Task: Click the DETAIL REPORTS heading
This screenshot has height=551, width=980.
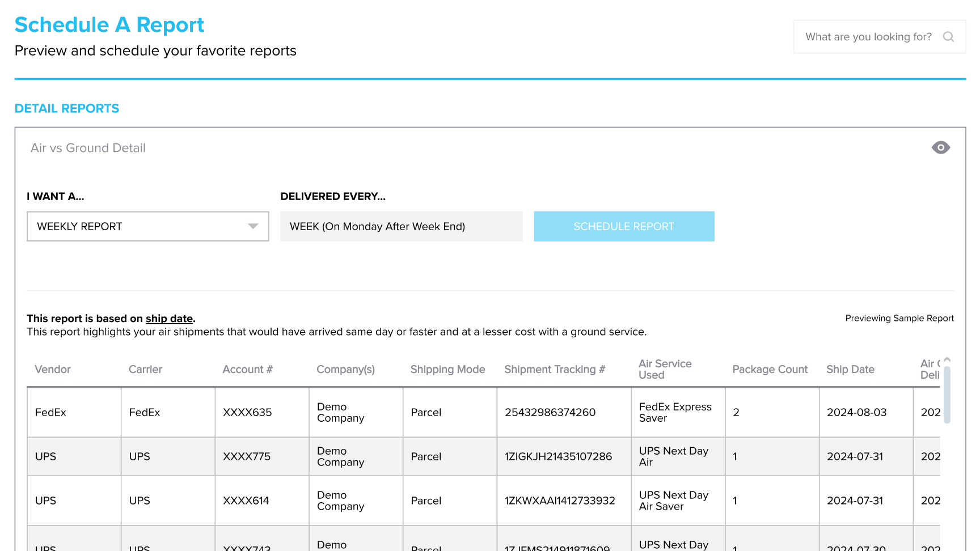Action: coord(67,108)
